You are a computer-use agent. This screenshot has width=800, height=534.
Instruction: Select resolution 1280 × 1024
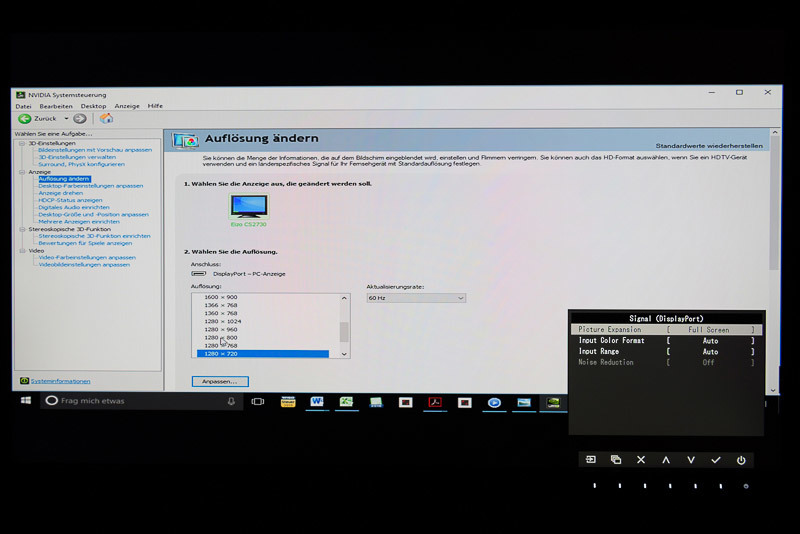click(x=222, y=322)
